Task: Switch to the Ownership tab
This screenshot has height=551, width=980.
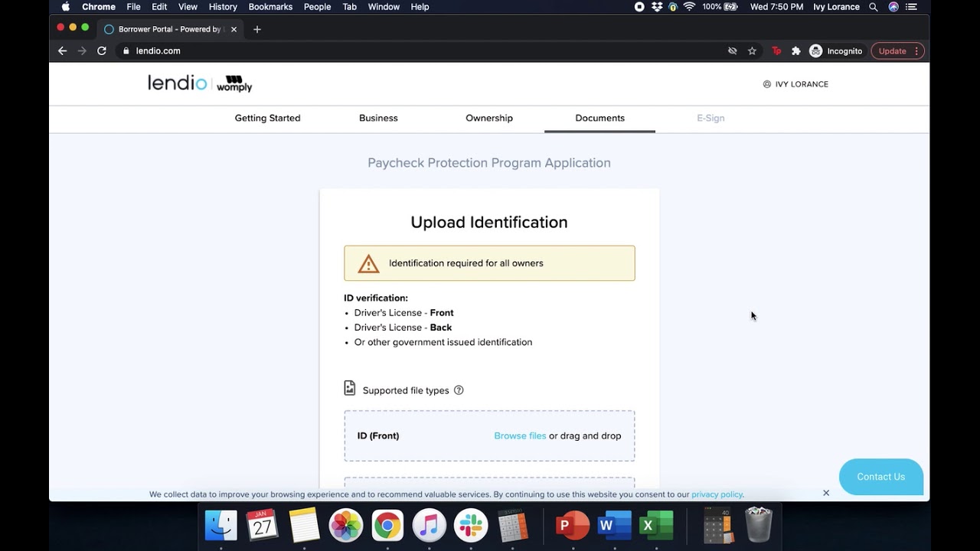Action: (489, 118)
